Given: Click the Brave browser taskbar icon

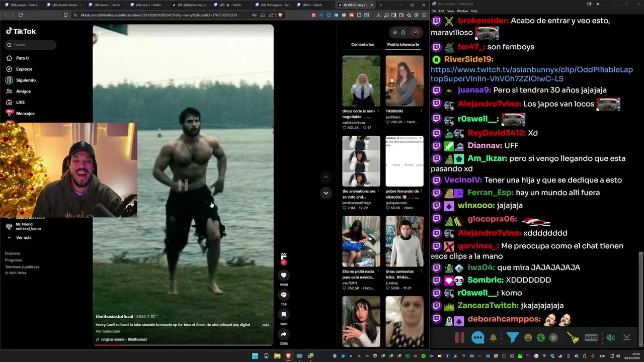Looking at the screenshot, I should coord(288,356).
